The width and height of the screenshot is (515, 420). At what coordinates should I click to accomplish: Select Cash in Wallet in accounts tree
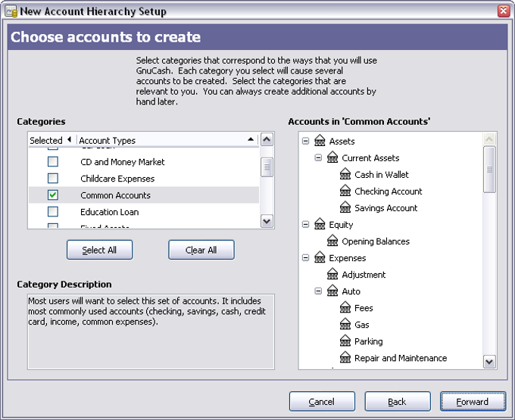point(381,175)
